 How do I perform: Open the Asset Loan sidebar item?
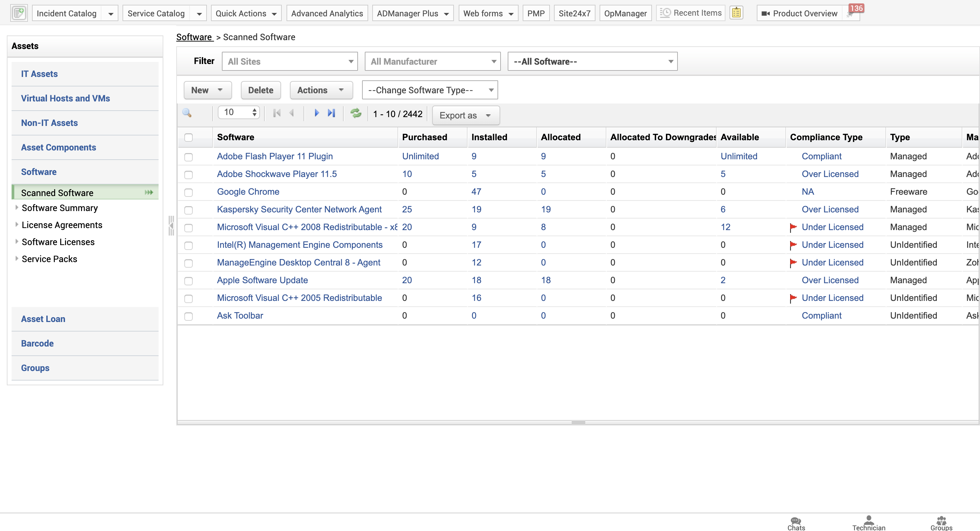tap(43, 319)
